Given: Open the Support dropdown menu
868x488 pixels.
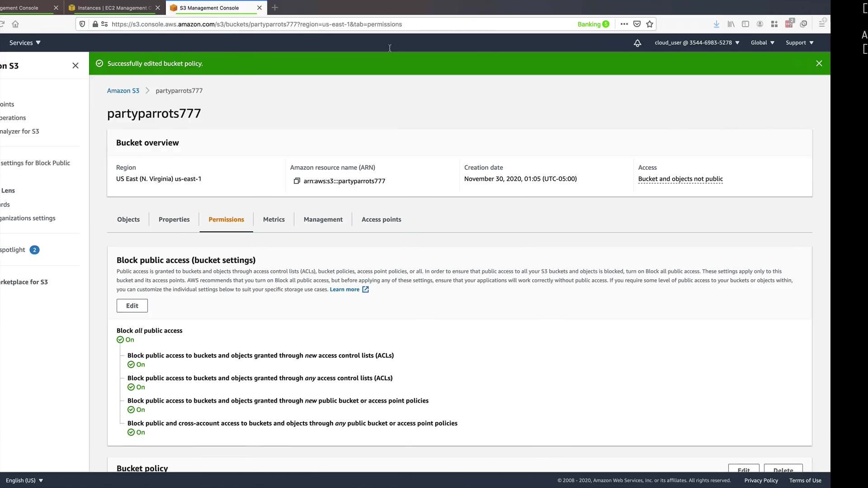Looking at the screenshot, I should coord(799,43).
